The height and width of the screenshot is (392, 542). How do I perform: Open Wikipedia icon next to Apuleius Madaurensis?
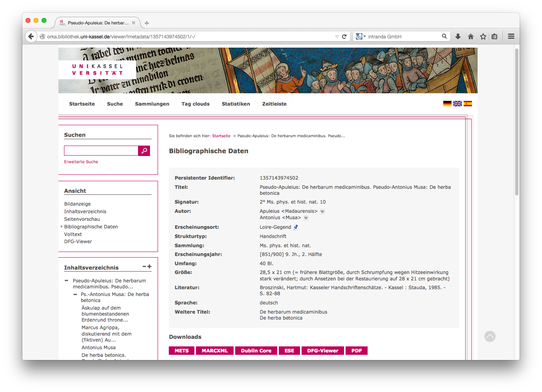322,212
